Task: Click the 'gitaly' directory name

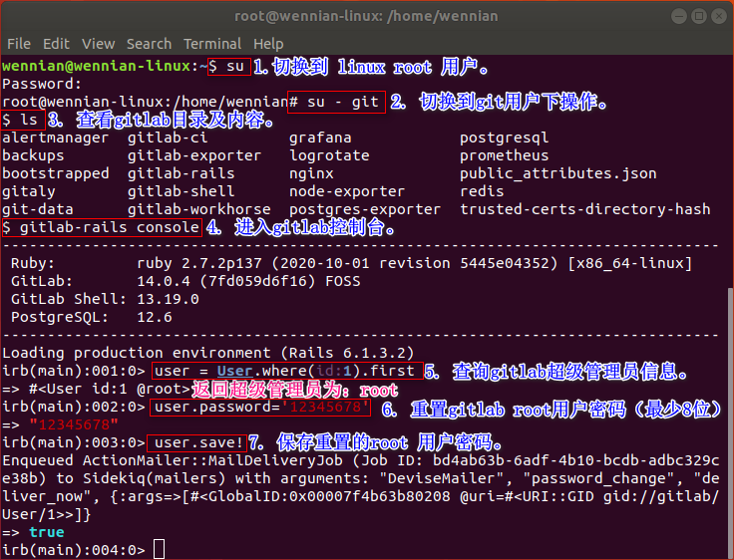Action: (29, 191)
